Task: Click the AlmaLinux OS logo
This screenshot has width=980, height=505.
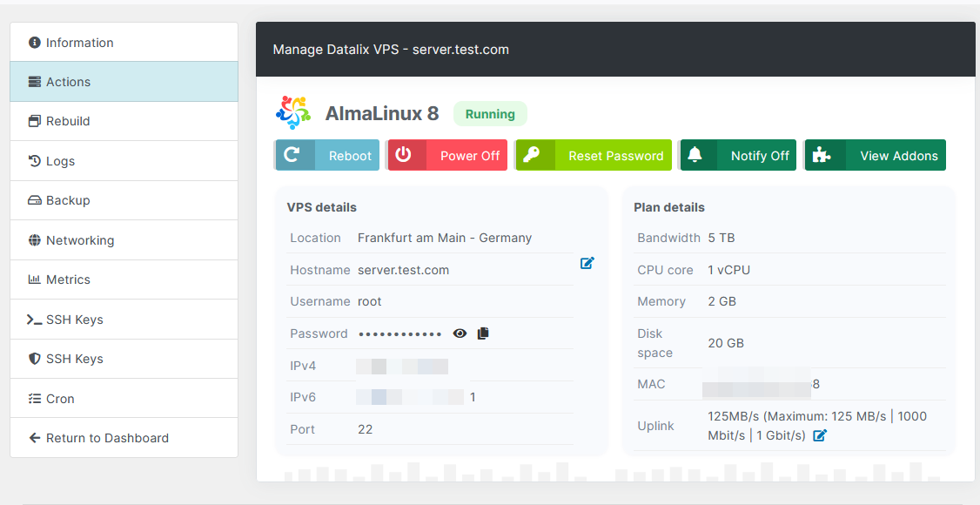Action: [293, 113]
